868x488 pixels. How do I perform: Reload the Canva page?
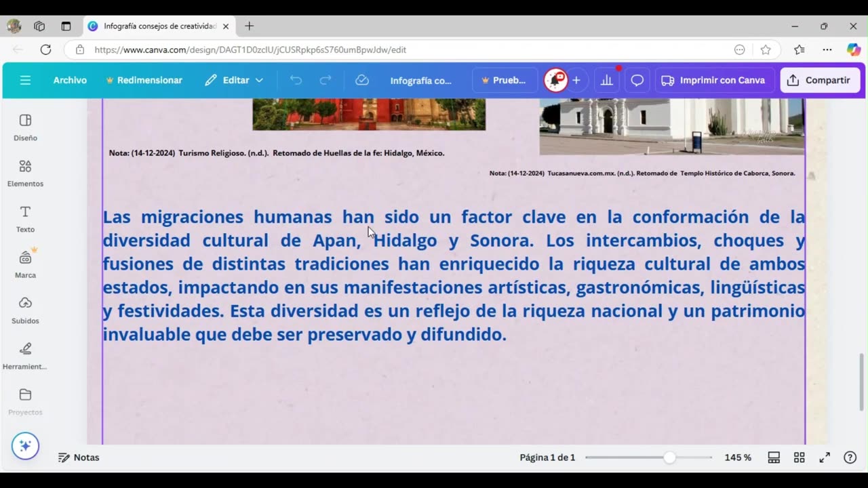click(x=45, y=49)
